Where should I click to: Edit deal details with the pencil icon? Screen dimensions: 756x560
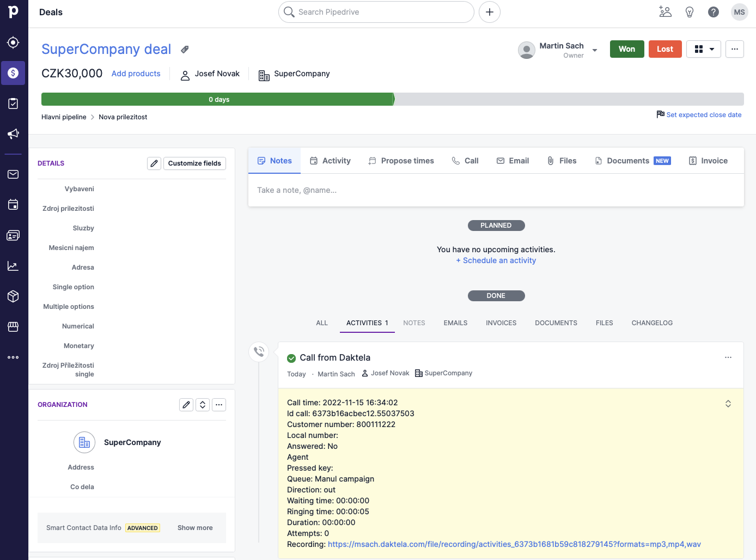point(154,163)
